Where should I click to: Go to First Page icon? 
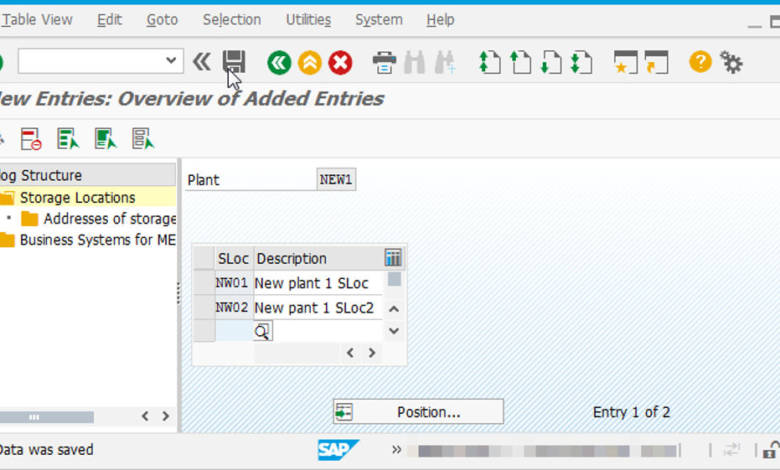(x=489, y=63)
